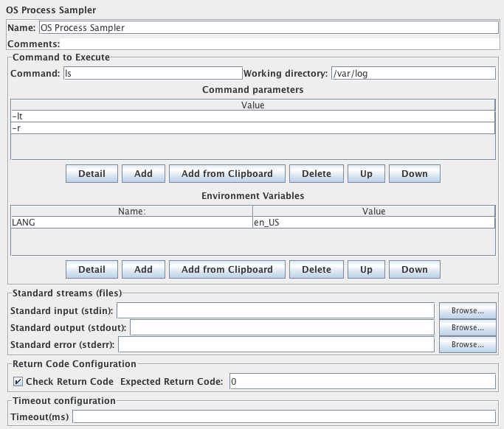Click the en_US value cell
504x429 pixels.
[373, 223]
